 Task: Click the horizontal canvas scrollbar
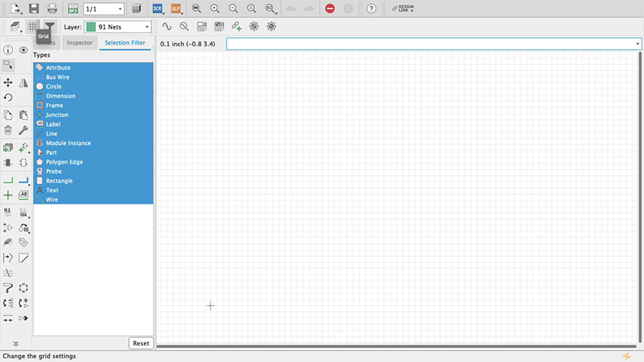click(x=396, y=346)
